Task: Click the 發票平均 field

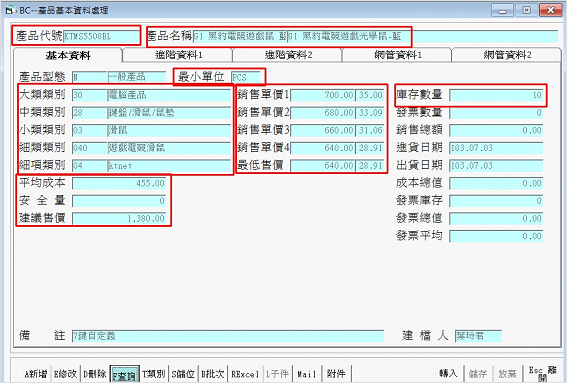Action: [496, 236]
